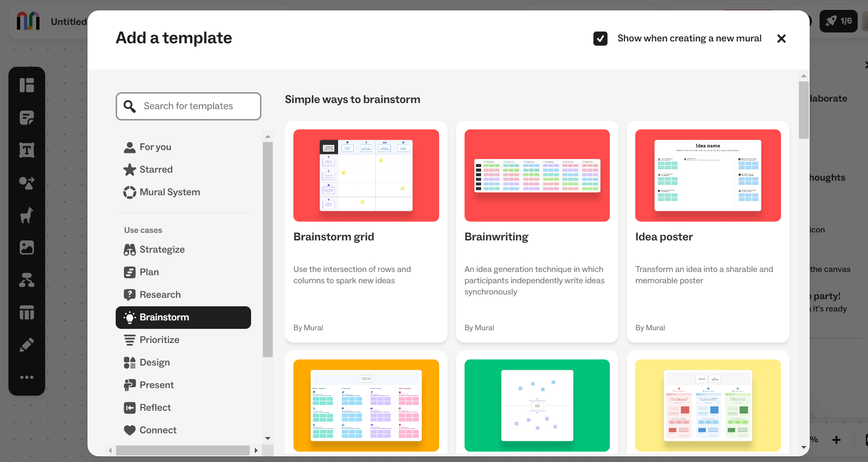Screen dimensions: 868x462
Task: Click the Search for templates field
Action: point(189,106)
